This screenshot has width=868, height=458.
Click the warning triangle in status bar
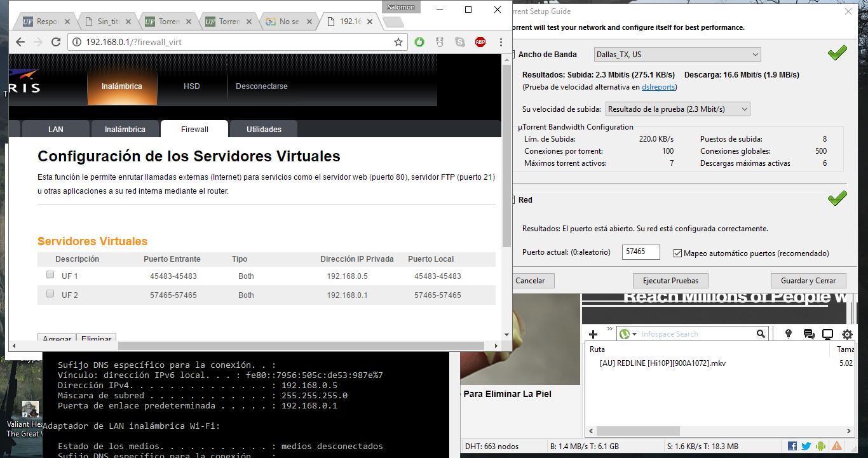(x=837, y=446)
